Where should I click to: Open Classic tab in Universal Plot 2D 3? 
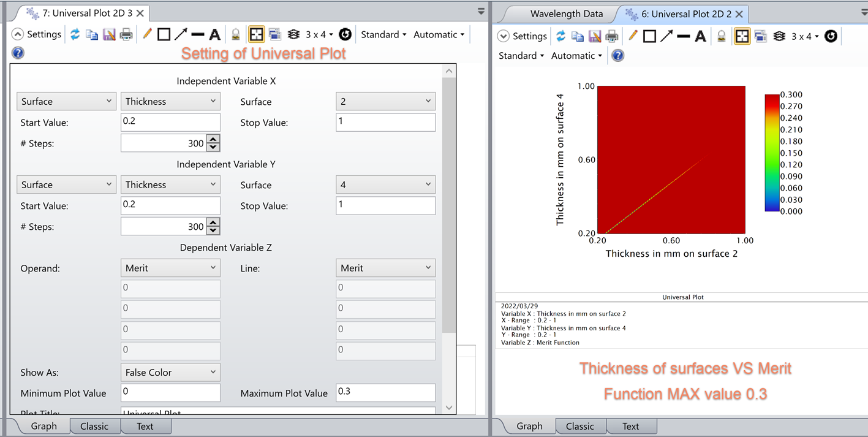(94, 426)
